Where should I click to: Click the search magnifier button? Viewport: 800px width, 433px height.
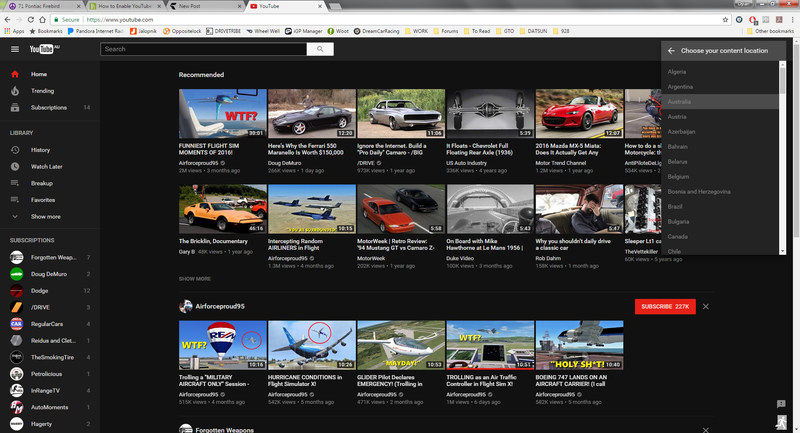pyautogui.click(x=320, y=49)
